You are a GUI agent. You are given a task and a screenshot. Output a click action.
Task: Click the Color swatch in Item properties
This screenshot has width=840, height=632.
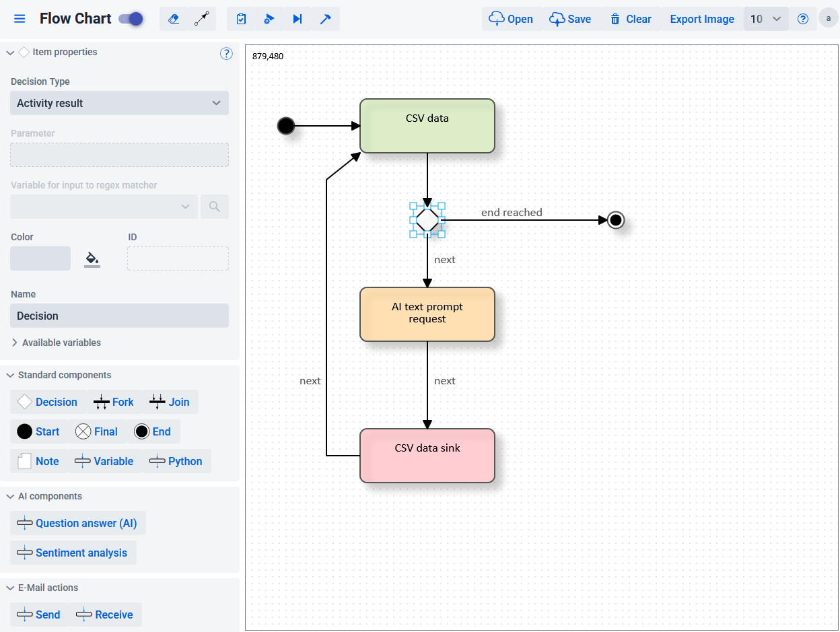click(40, 258)
